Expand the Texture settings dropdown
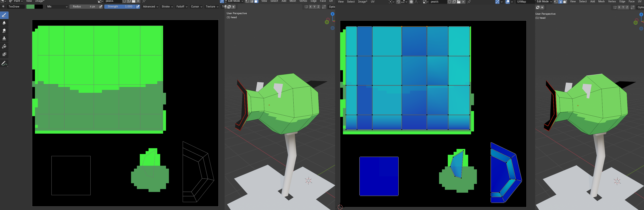This screenshot has height=210, width=644. click(x=212, y=7)
